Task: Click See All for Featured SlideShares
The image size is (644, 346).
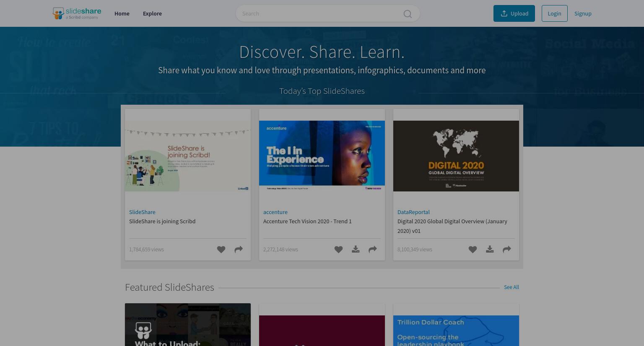Action: click(x=512, y=287)
